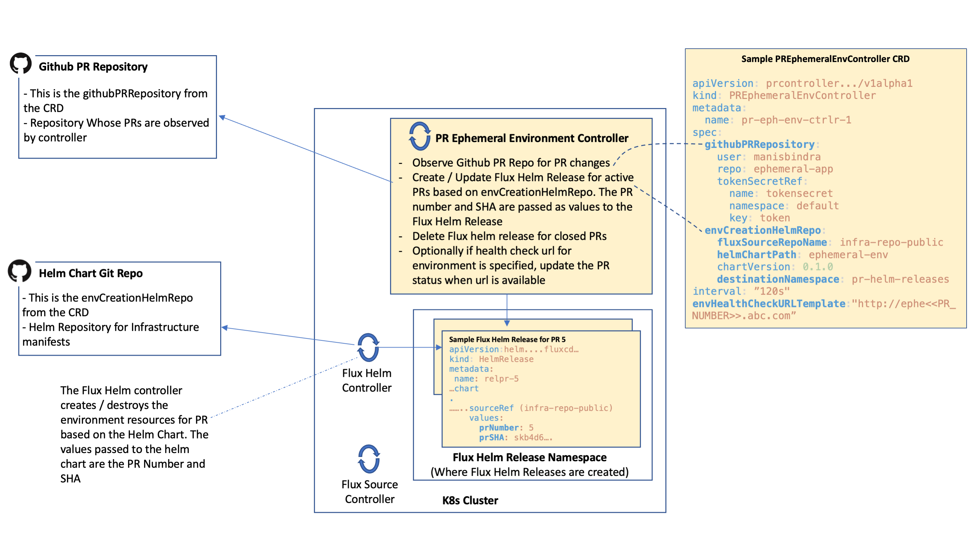Click the GitHub logo beside Github PR Repository
Viewport: 980px width, 551px height.
tap(21, 63)
